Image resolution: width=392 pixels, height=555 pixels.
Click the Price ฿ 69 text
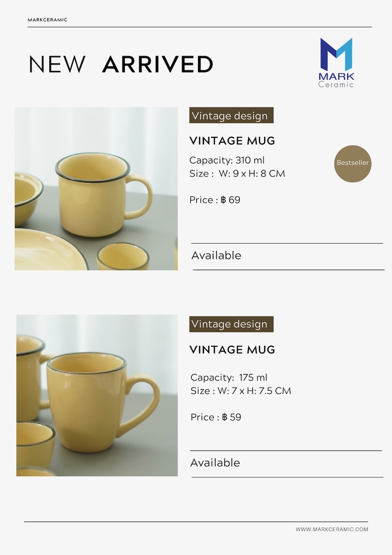click(215, 200)
